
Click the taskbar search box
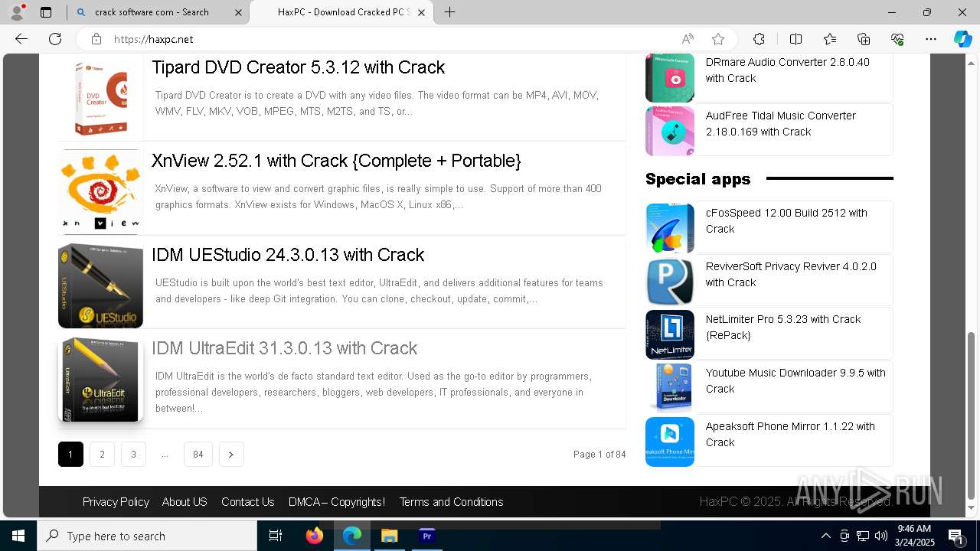coord(147,536)
